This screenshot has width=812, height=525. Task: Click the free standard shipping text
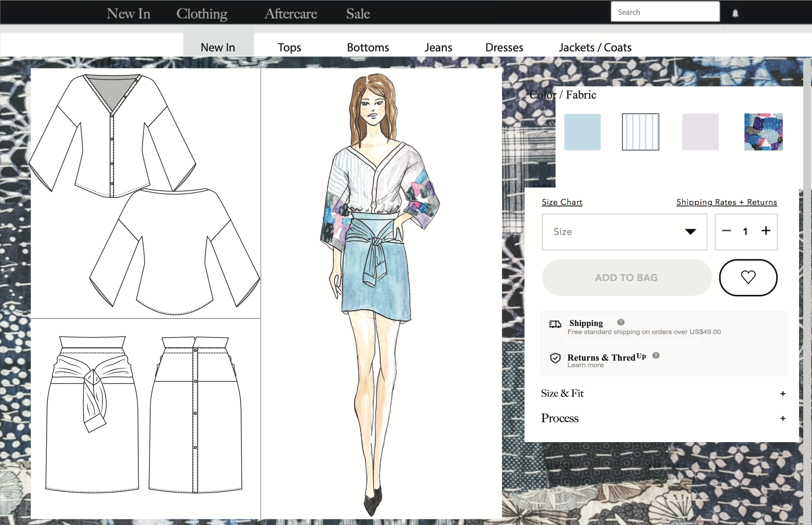click(644, 332)
